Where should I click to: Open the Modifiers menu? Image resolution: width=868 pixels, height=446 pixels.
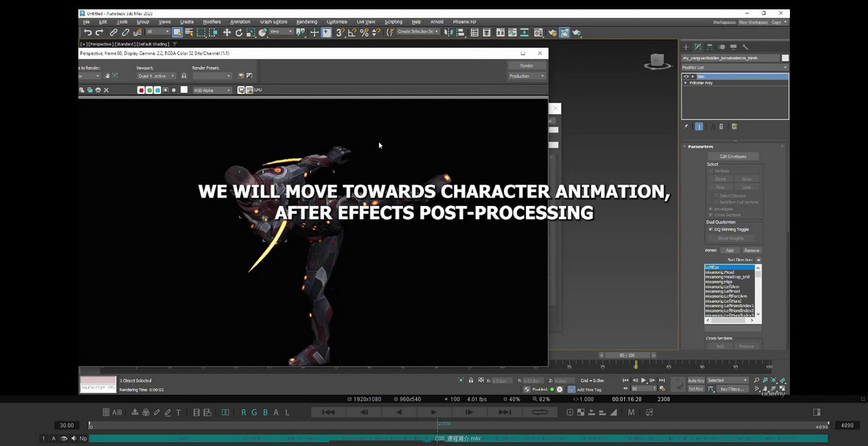coord(212,22)
